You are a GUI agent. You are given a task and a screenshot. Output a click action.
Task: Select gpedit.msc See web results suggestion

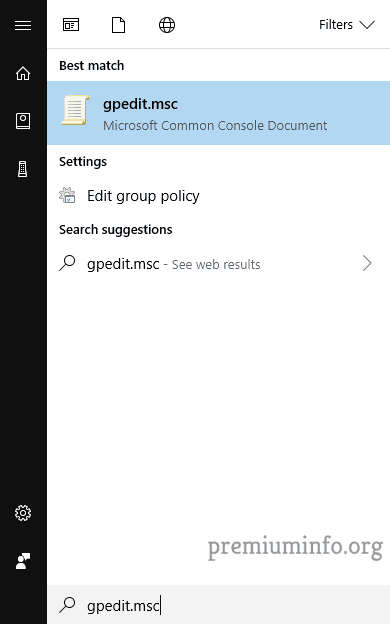click(x=218, y=264)
